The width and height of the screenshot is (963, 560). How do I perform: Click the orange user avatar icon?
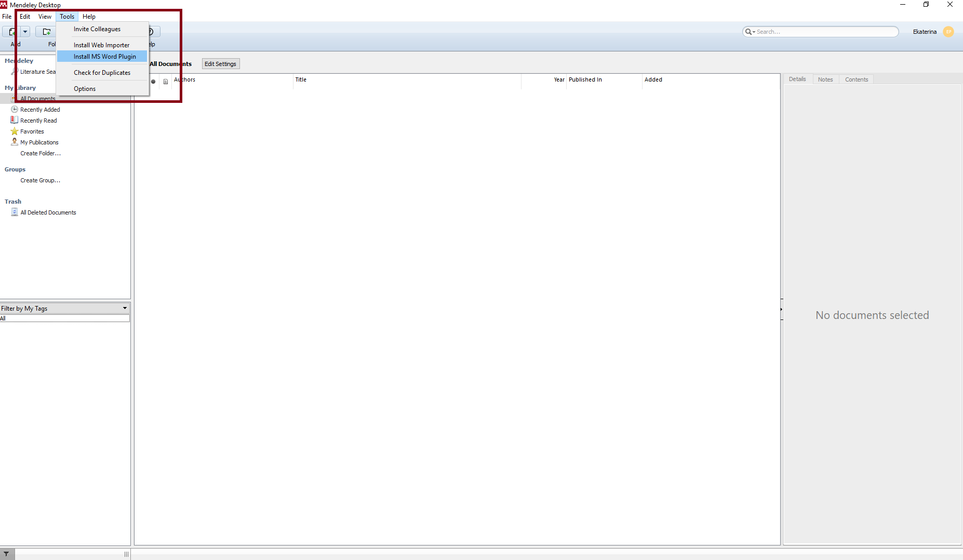[948, 32]
